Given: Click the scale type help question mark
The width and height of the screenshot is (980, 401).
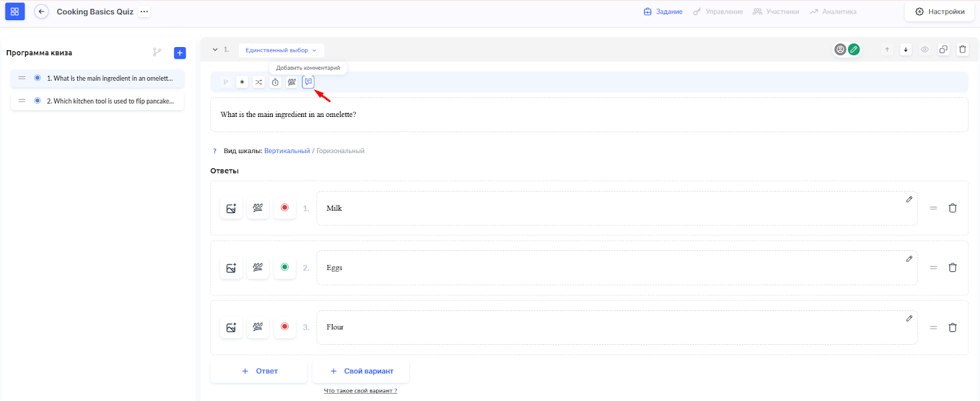Looking at the screenshot, I should (214, 151).
